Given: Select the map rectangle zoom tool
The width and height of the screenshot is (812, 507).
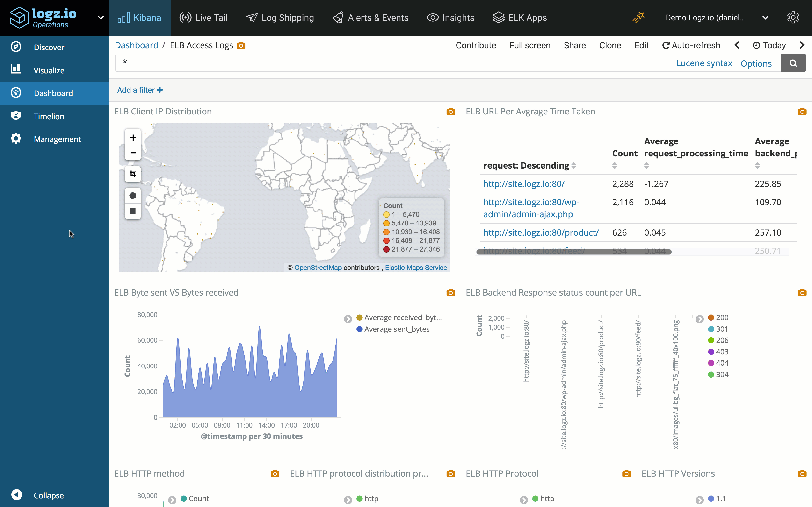Looking at the screenshot, I should point(133,174).
